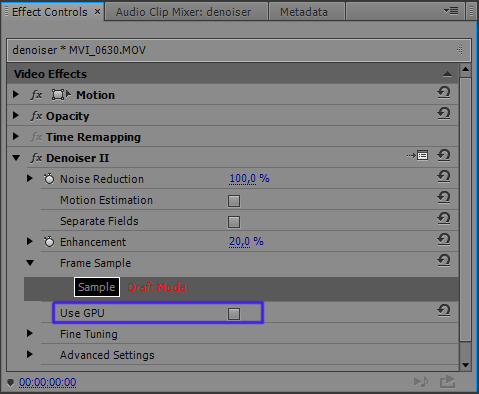The image size is (479, 394).
Task: Click scrollbar down arrow
Action: click(465, 365)
